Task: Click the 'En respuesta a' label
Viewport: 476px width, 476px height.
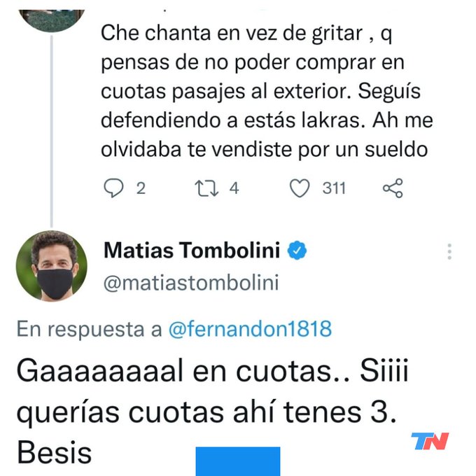Action: click(x=89, y=329)
